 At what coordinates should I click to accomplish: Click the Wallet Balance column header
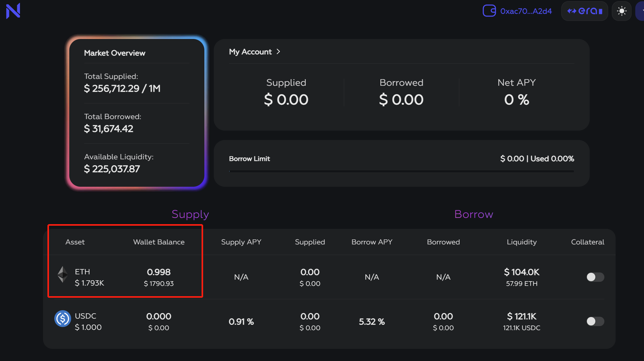click(x=159, y=242)
